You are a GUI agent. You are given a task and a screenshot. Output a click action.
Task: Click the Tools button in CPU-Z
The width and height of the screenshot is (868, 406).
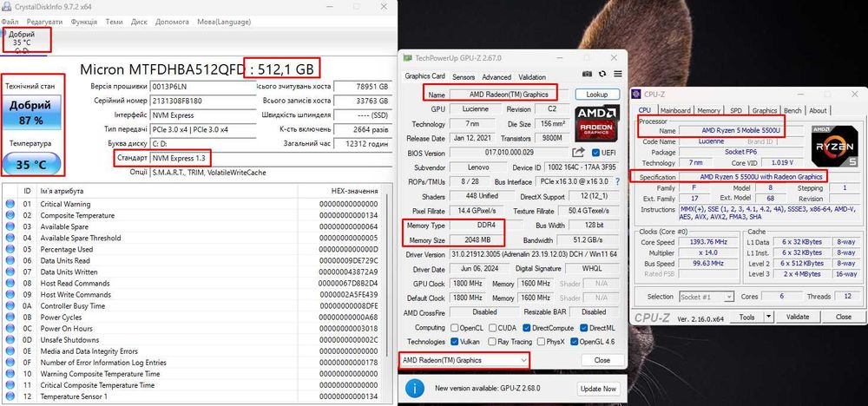point(746,317)
